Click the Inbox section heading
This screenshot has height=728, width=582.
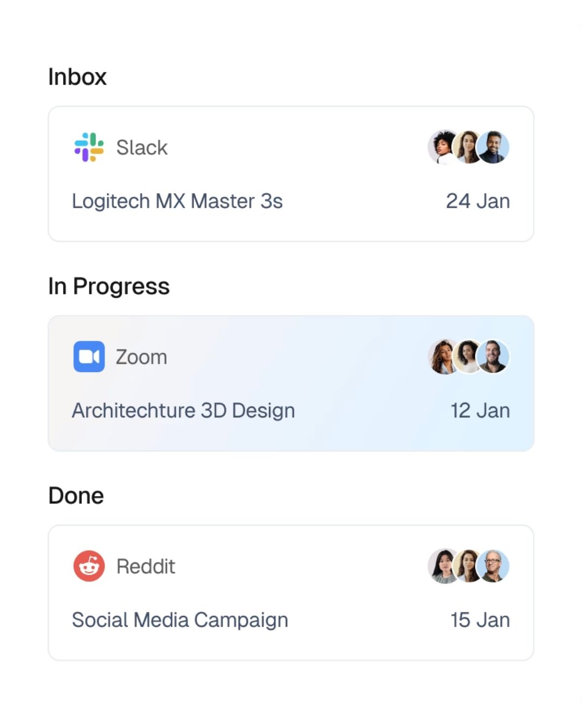coord(78,77)
